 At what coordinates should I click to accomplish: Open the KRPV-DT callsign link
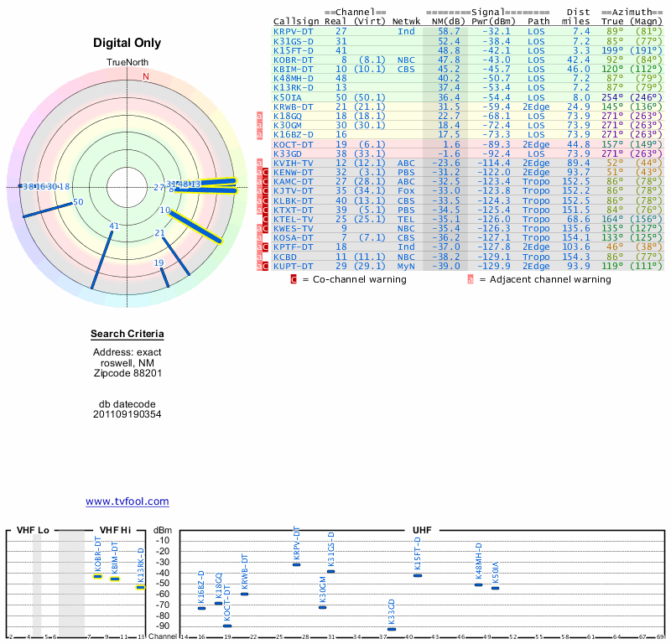point(293,31)
